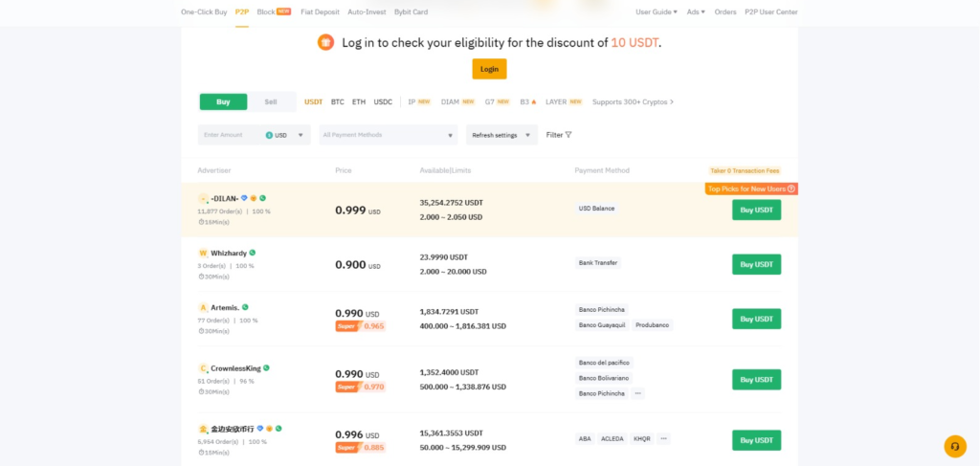Screen dimensions: 980x466
Task: Click the 金边安欣币行 advertiser avatar
Action: 203,429
